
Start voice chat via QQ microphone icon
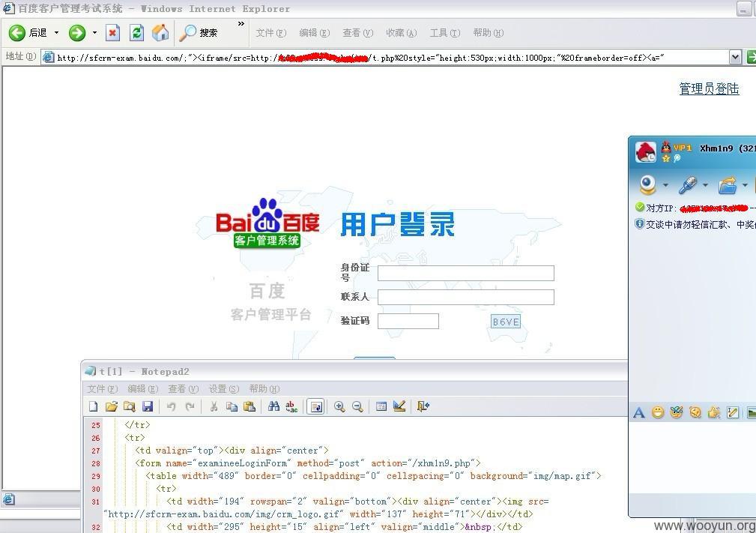[x=688, y=184]
